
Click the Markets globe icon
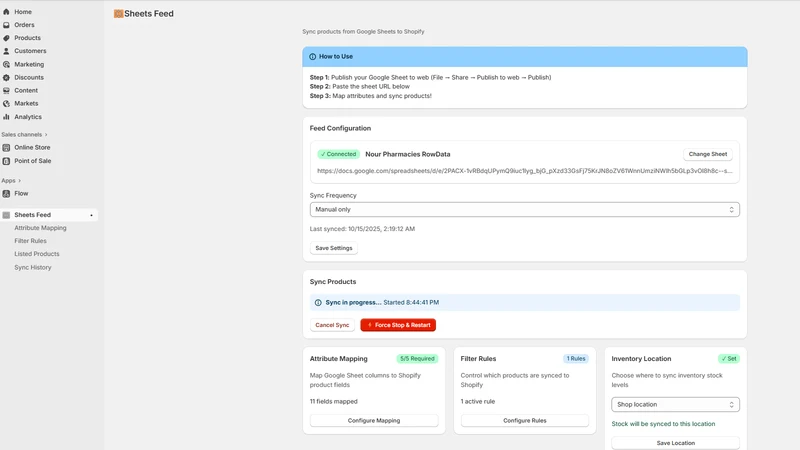[x=6, y=104]
